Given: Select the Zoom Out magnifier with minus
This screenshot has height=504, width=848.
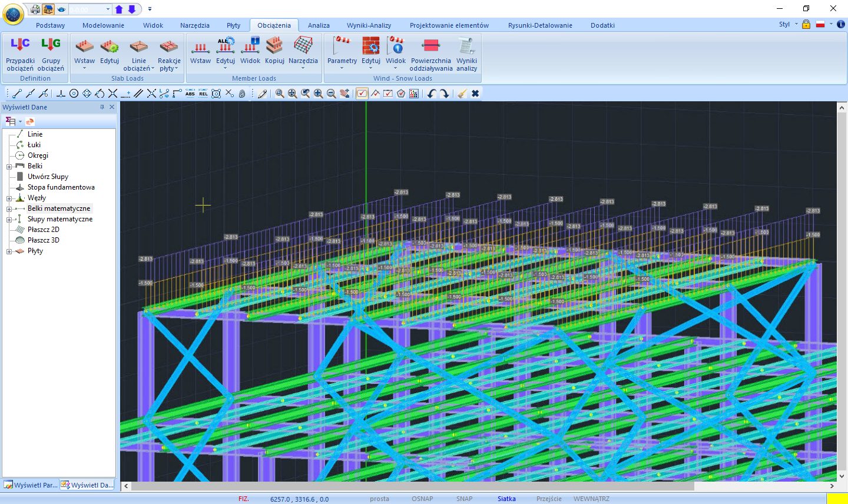Looking at the screenshot, I should pos(332,94).
